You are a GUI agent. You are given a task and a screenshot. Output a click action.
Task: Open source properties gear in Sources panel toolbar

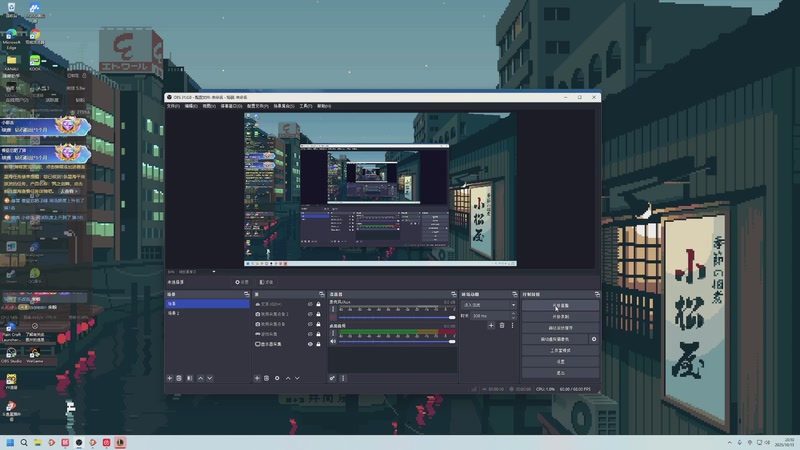tap(277, 378)
